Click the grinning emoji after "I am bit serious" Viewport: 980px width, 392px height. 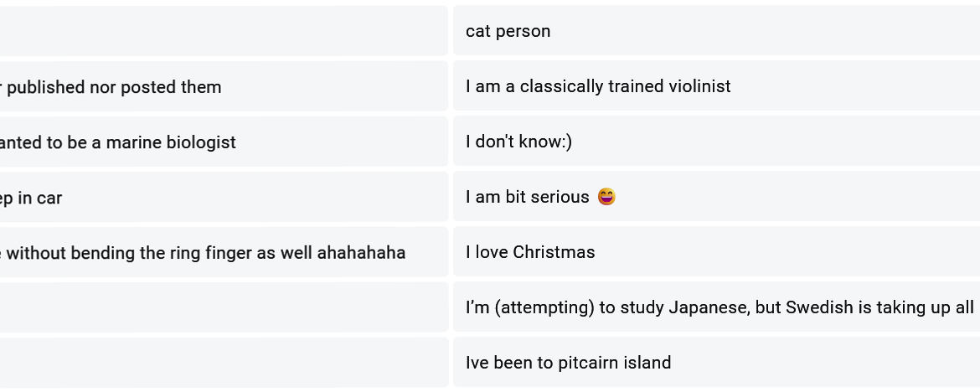pyautogui.click(x=606, y=197)
